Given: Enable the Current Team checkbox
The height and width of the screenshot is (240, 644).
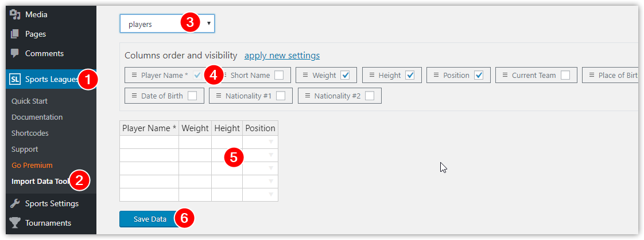Looking at the screenshot, I should pyautogui.click(x=565, y=76).
